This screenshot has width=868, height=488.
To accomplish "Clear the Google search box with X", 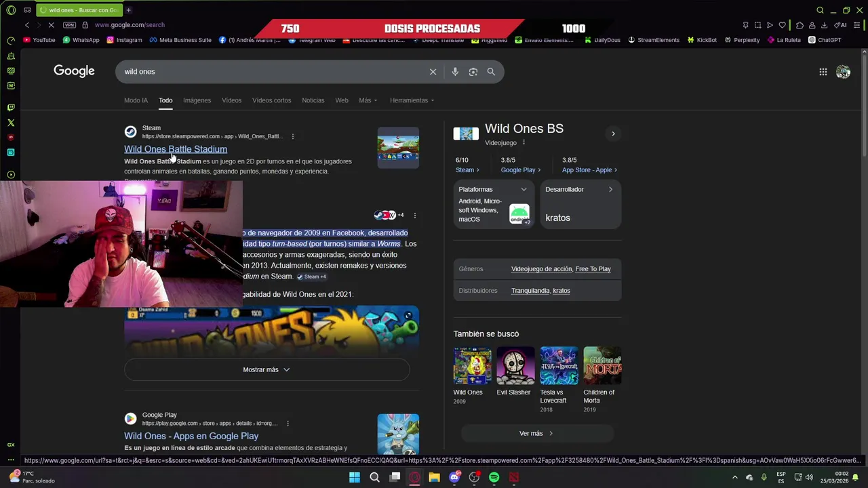I will pos(433,72).
